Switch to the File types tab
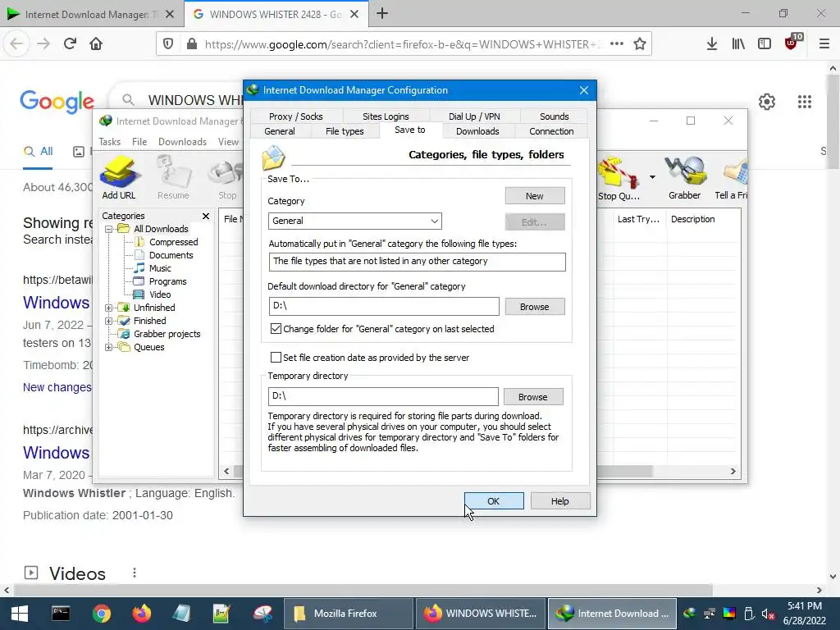 tap(345, 131)
